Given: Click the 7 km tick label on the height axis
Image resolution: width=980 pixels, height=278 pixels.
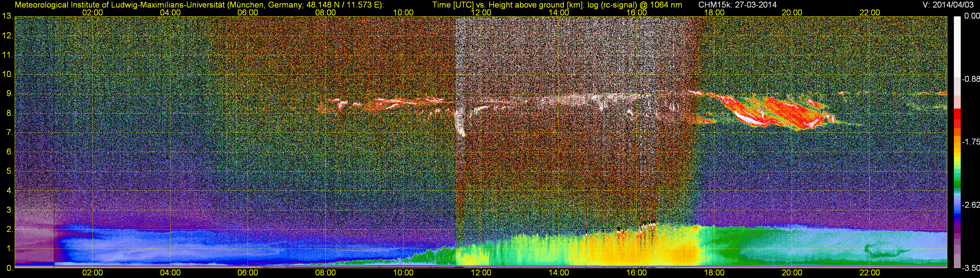Looking at the screenshot, I should pyautogui.click(x=9, y=132).
